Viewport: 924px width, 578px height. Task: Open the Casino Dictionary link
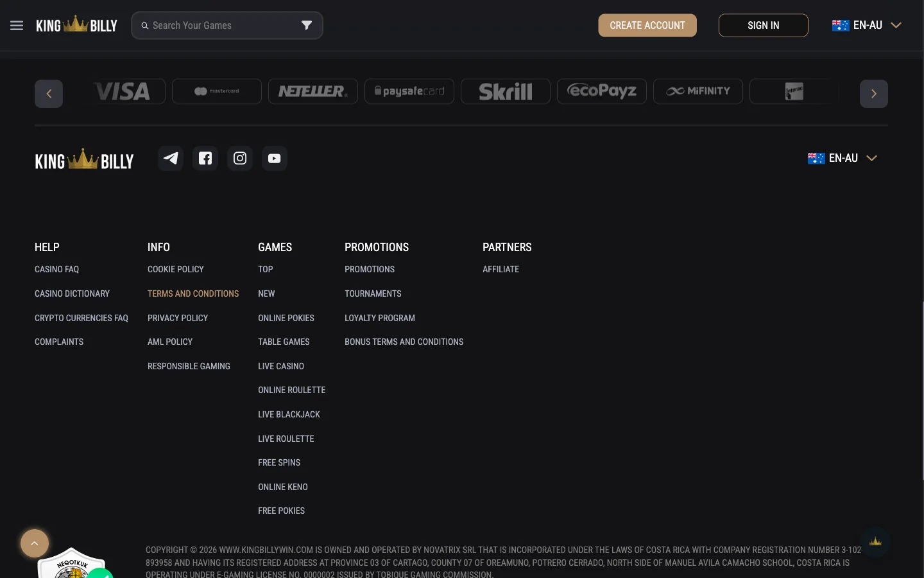tap(72, 293)
